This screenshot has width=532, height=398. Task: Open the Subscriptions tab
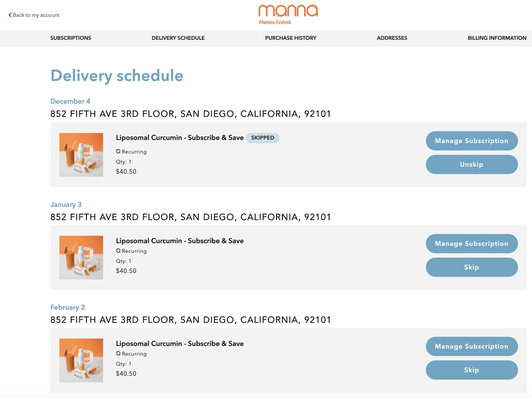tap(71, 38)
